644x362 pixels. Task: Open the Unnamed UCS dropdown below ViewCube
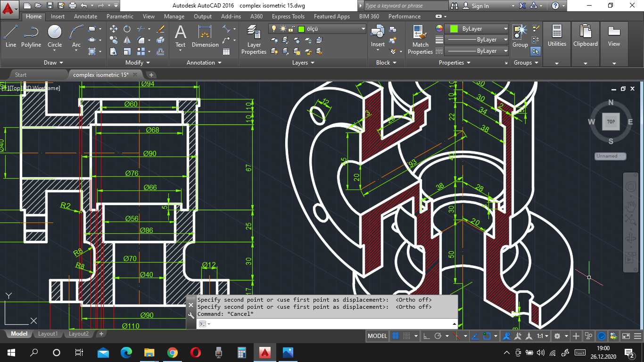pos(610,156)
